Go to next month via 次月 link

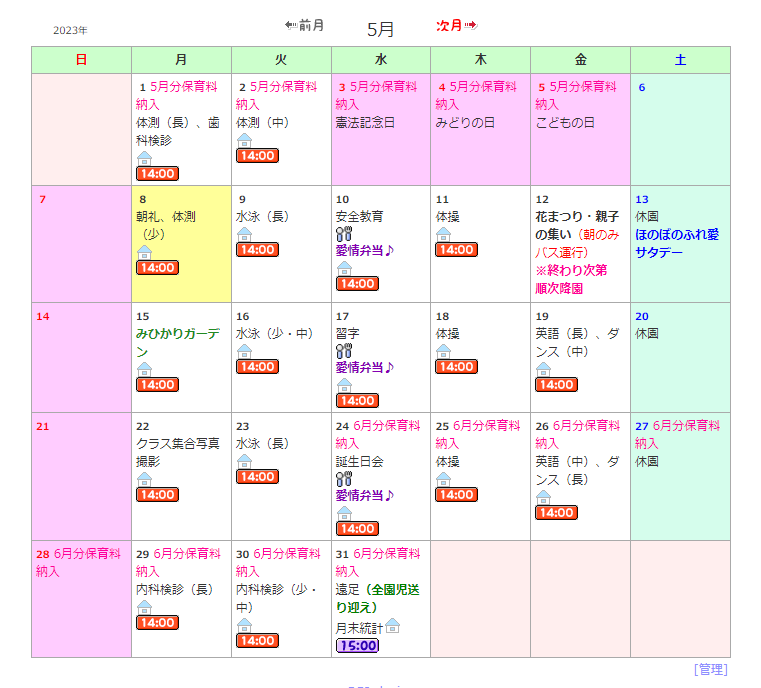[457, 25]
